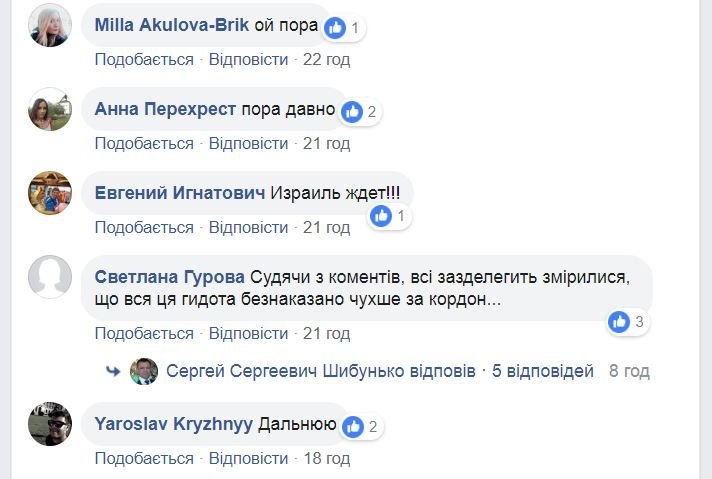Image resolution: width=712 pixels, height=479 pixels.
Task: Click like reaction icon on Светлана Гурова's comment
Action: 620,322
